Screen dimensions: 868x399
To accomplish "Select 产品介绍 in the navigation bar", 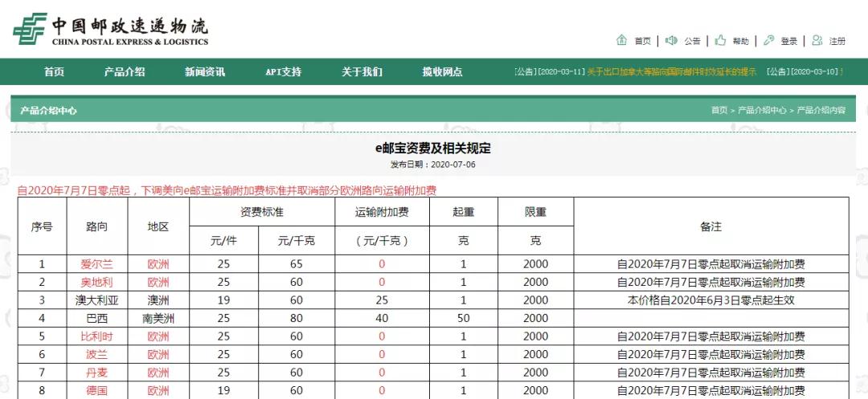I will [x=125, y=71].
